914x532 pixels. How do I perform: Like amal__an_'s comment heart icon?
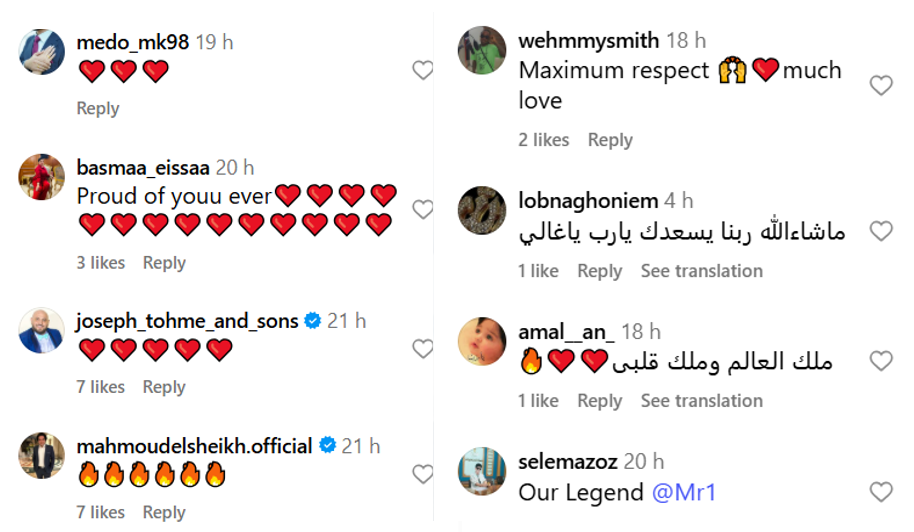[x=881, y=361]
